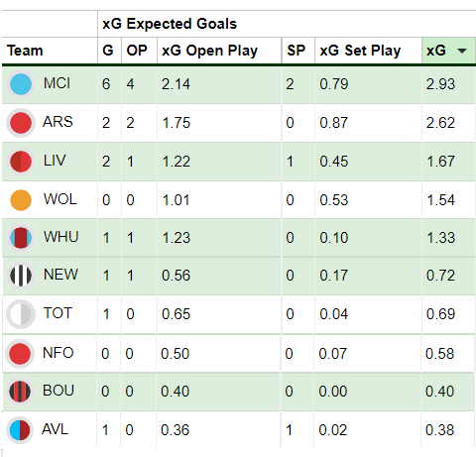Click the West Ham claret-blue badge
476x457 pixels.
tap(21, 238)
